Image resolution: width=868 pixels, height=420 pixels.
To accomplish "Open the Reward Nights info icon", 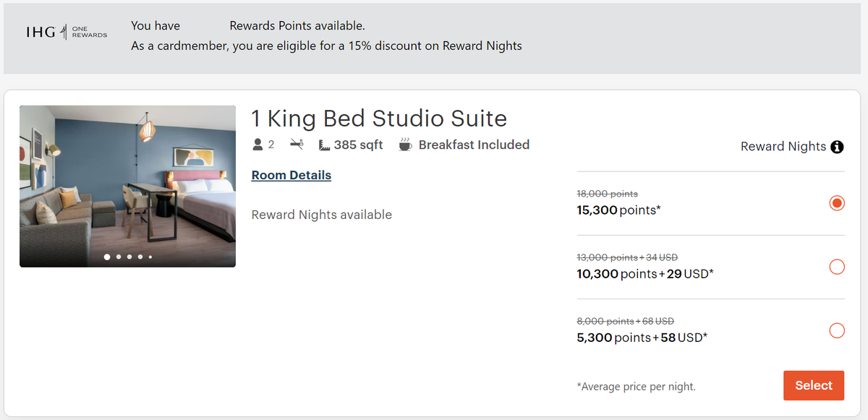I will (837, 147).
